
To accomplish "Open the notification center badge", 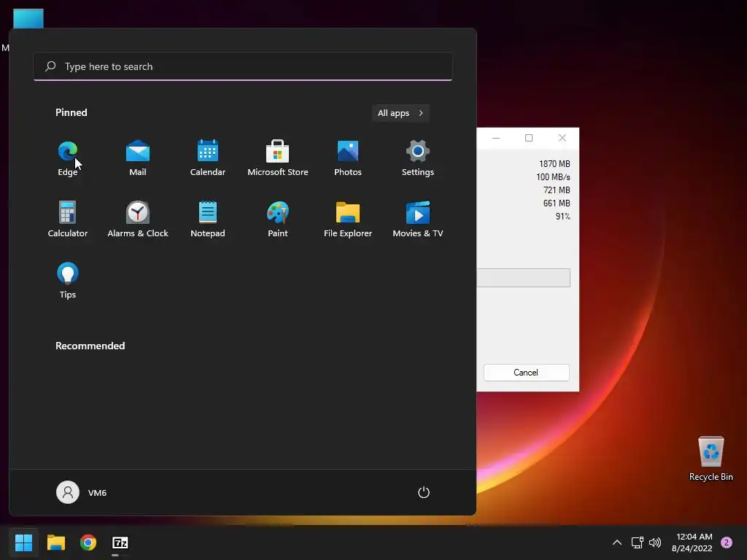I will coord(727,542).
